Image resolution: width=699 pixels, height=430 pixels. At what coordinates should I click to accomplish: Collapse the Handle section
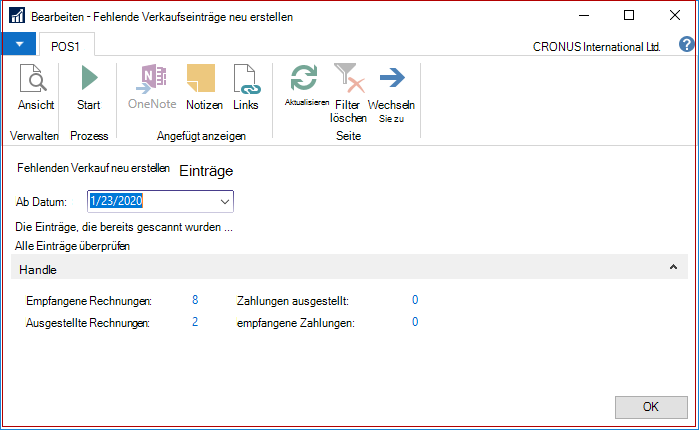[673, 267]
